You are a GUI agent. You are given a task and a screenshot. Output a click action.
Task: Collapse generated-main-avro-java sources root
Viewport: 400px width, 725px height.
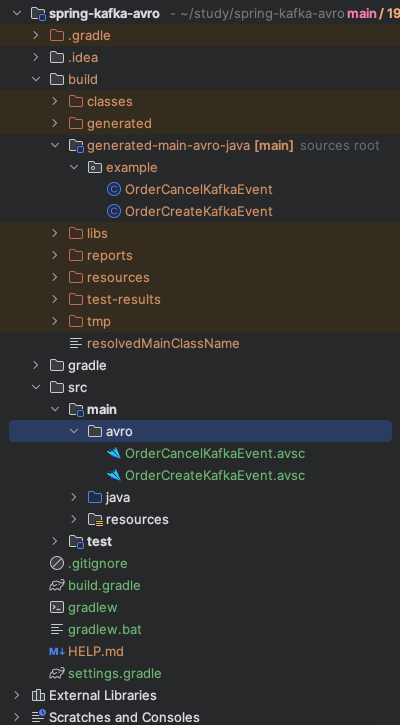(55, 146)
